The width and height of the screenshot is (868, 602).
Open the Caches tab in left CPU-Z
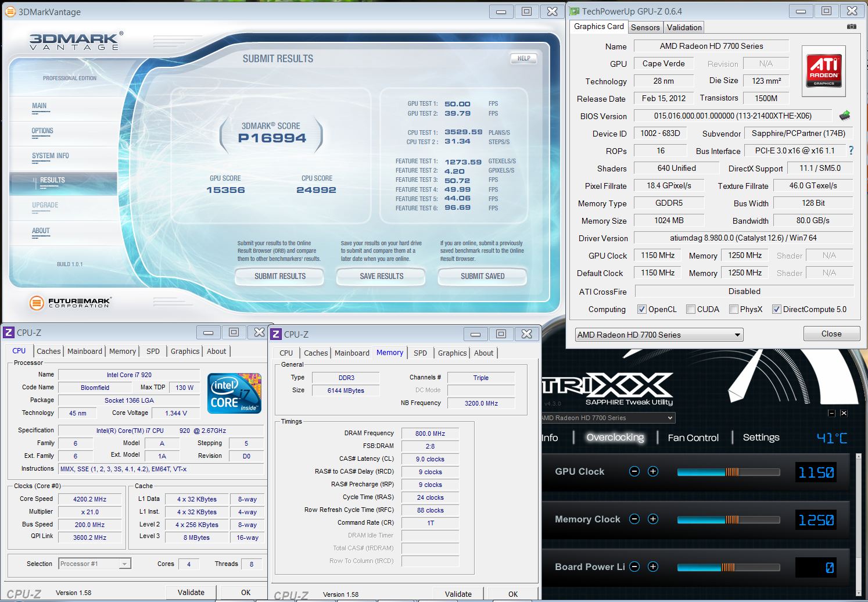coord(49,351)
